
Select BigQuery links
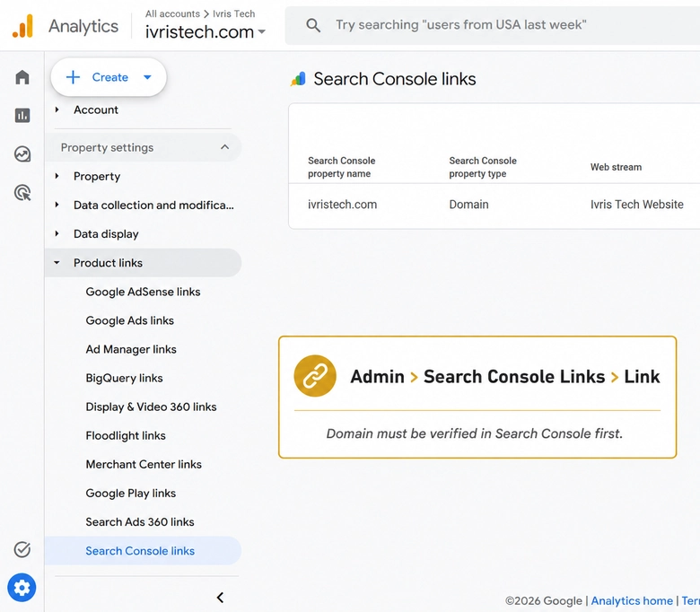[124, 378]
